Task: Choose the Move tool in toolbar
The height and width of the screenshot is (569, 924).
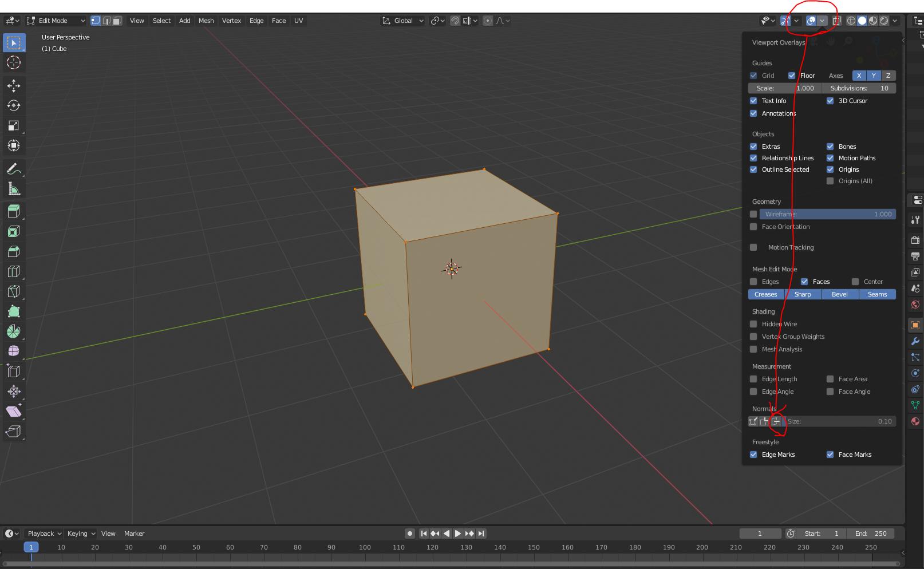Action: point(14,86)
